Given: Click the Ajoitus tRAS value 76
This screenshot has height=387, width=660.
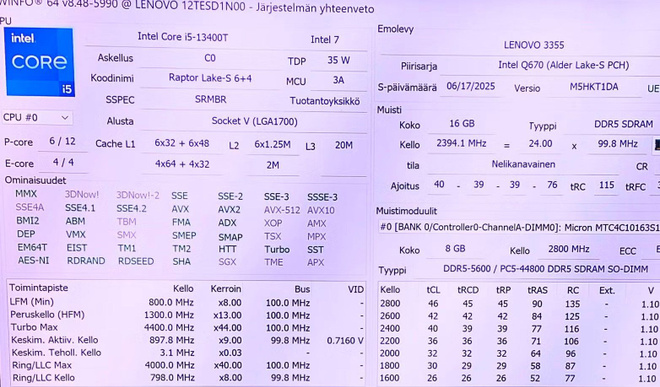Looking at the screenshot, I should [x=552, y=185].
